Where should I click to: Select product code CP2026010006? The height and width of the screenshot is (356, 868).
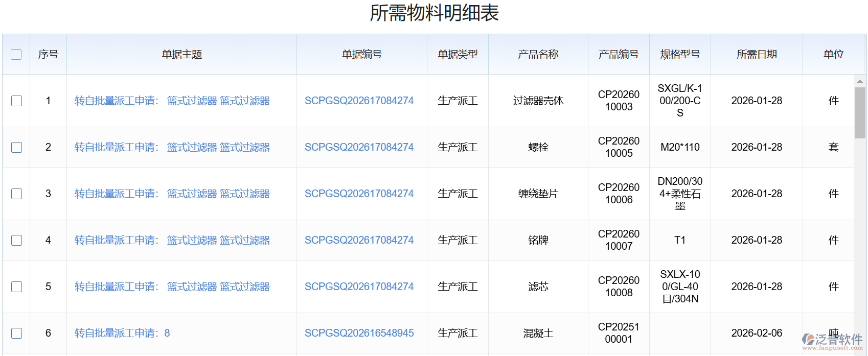click(x=619, y=194)
